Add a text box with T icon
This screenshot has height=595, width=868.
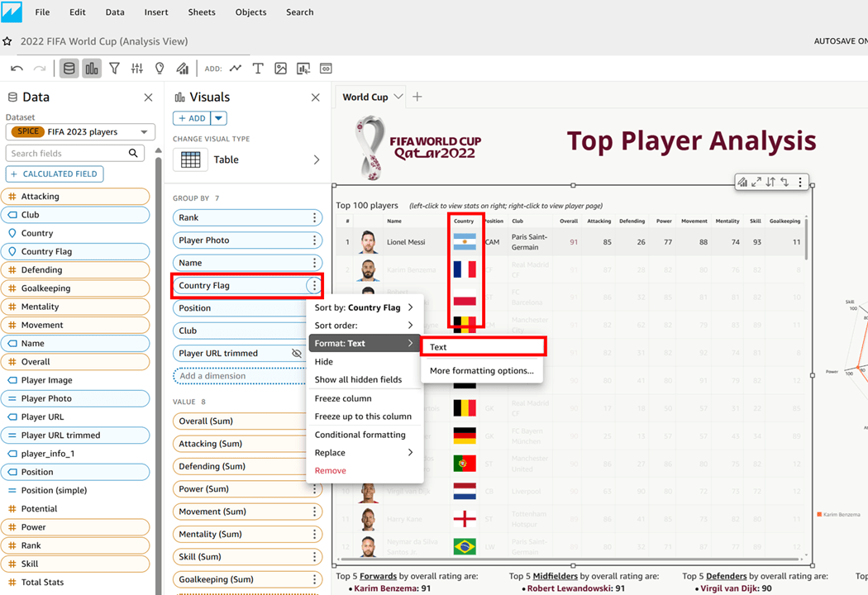point(258,69)
